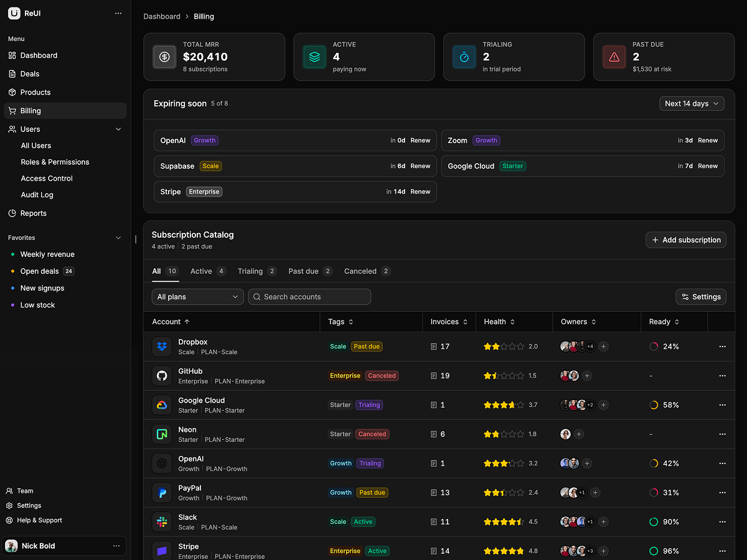Select Billing in the sidebar
The width and height of the screenshot is (747, 560).
pyautogui.click(x=65, y=111)
